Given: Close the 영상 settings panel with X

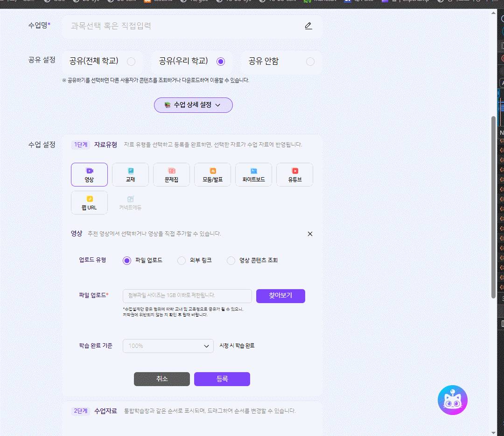Looking at the screenshot, I should coord(310,234).
